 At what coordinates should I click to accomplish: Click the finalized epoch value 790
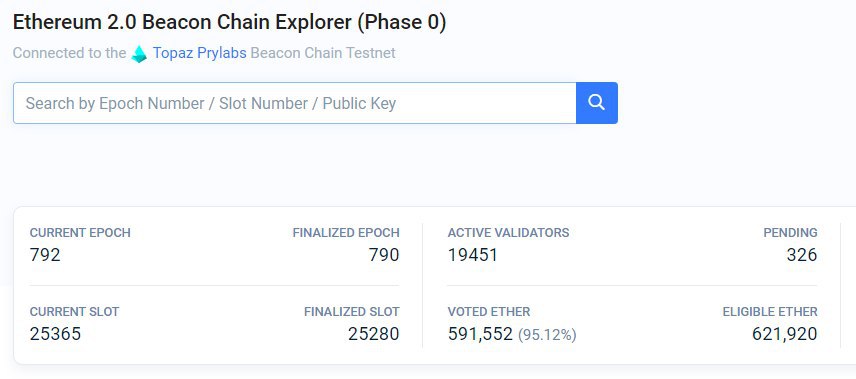384,255
